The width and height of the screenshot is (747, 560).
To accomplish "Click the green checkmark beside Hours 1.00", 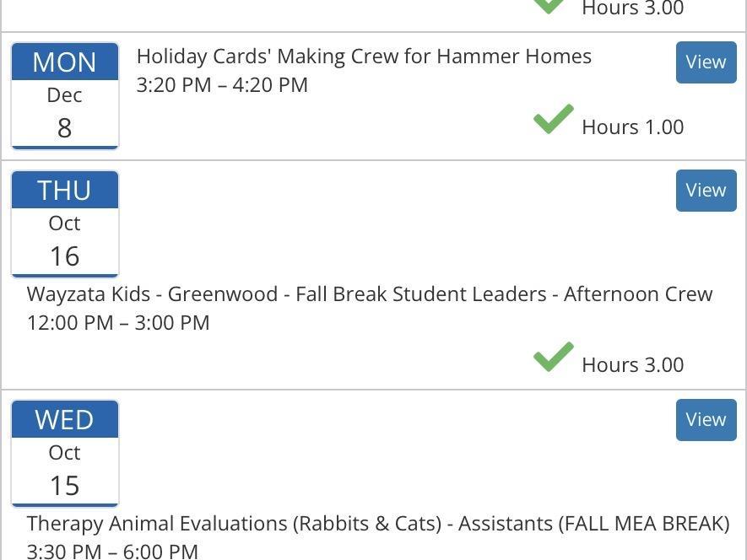I will [x=553, y=120].
